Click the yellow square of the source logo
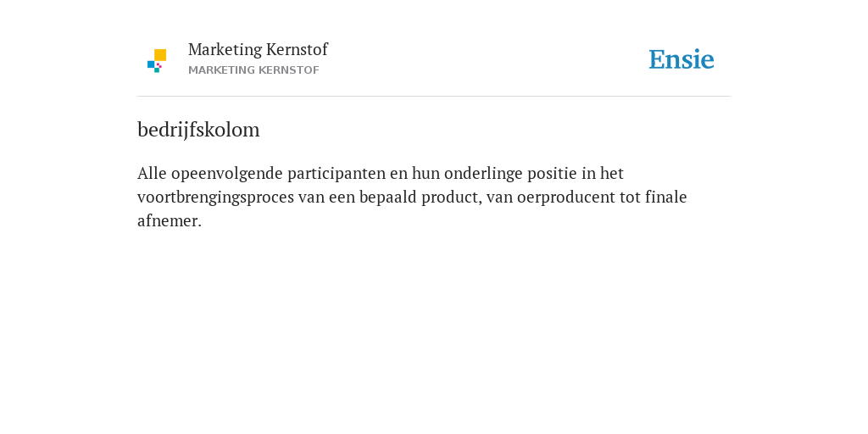868x434 pixels. 160,55
